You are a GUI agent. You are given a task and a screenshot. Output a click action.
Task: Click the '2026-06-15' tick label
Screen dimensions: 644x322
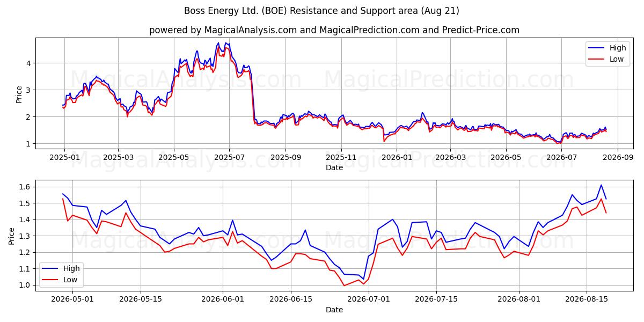tap(291, 299)
